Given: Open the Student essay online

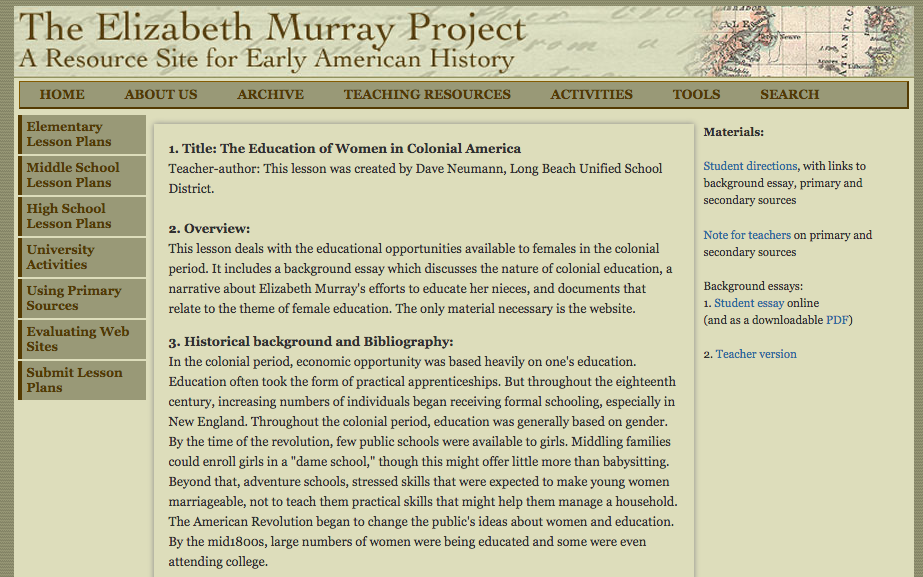Looking at the screenshot, I should (x=749, y=303).
